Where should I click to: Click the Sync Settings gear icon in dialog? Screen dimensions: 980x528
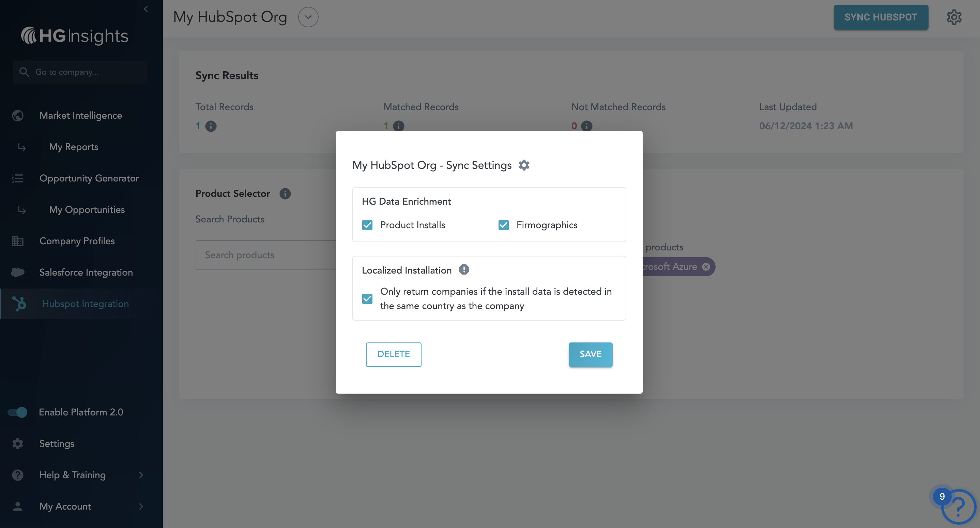tap(524, 165)
